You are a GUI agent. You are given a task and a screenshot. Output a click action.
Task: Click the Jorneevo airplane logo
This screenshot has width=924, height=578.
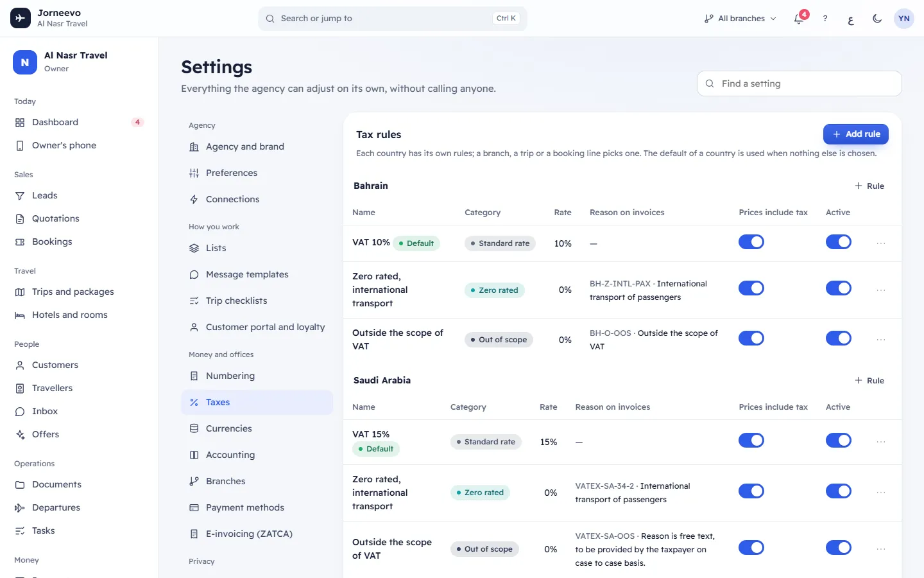pyautogui.click(x=21, y=19)
